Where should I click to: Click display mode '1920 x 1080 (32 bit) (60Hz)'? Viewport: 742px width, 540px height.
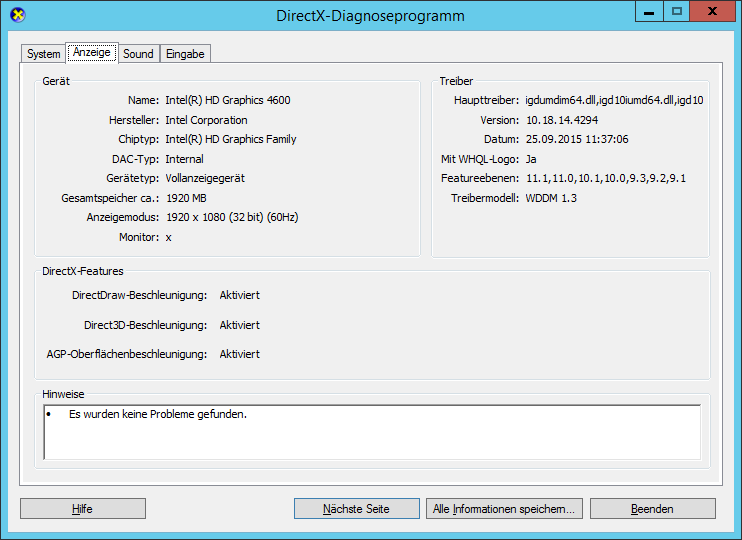click(232, 217)
